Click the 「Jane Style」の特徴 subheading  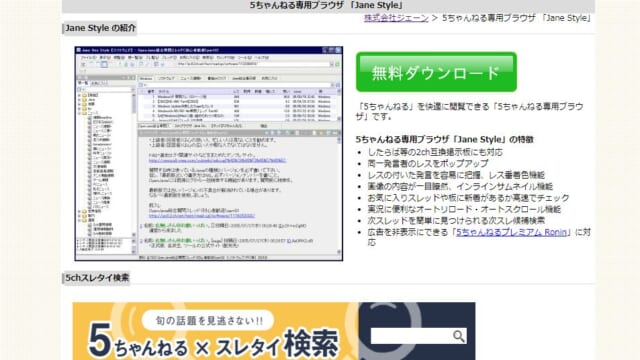[444, 139]
